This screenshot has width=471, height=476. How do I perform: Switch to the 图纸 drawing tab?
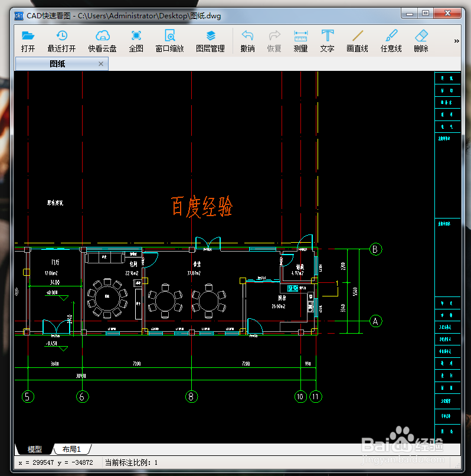(x=61, y=64)
